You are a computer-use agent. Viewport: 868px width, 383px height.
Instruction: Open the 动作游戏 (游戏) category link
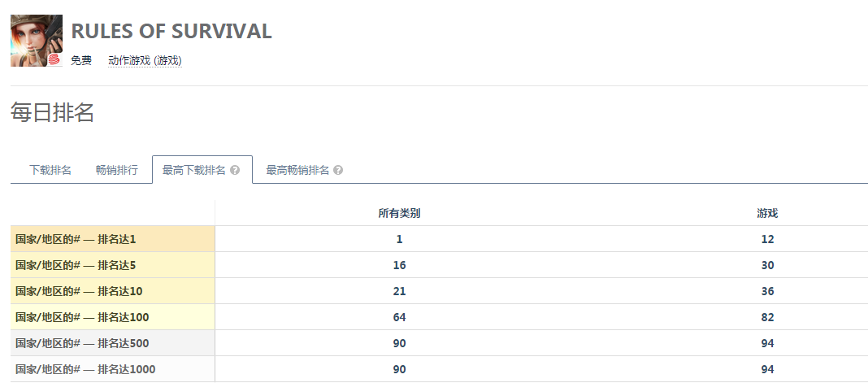click(x=145, y=61)
